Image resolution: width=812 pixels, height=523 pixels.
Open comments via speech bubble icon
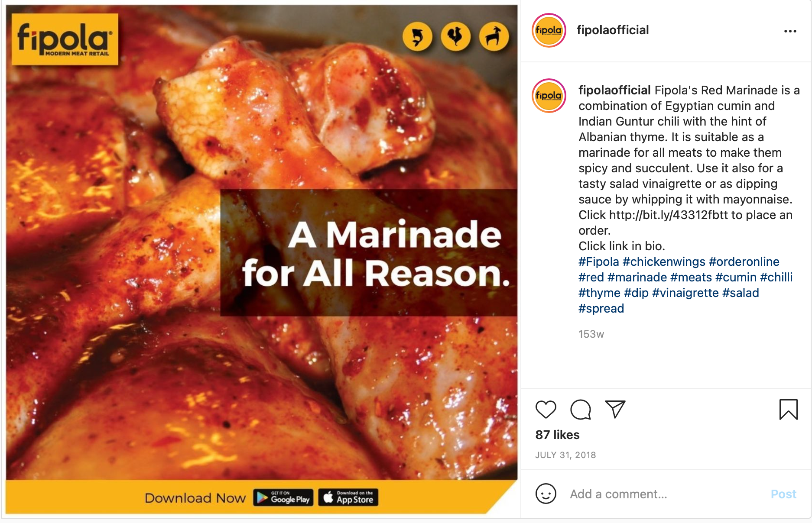[581, 409]
